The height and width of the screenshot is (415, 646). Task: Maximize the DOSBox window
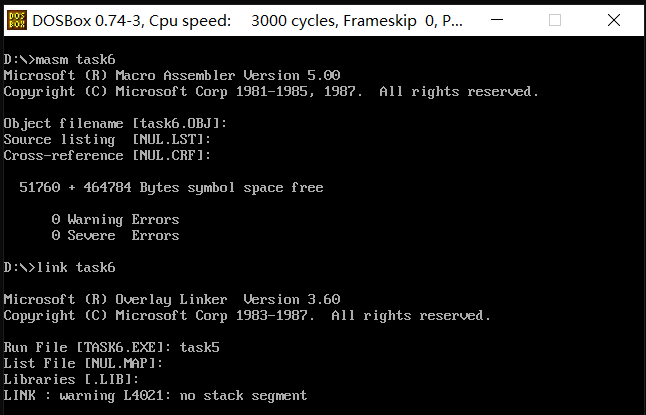[x=555, y=20]
